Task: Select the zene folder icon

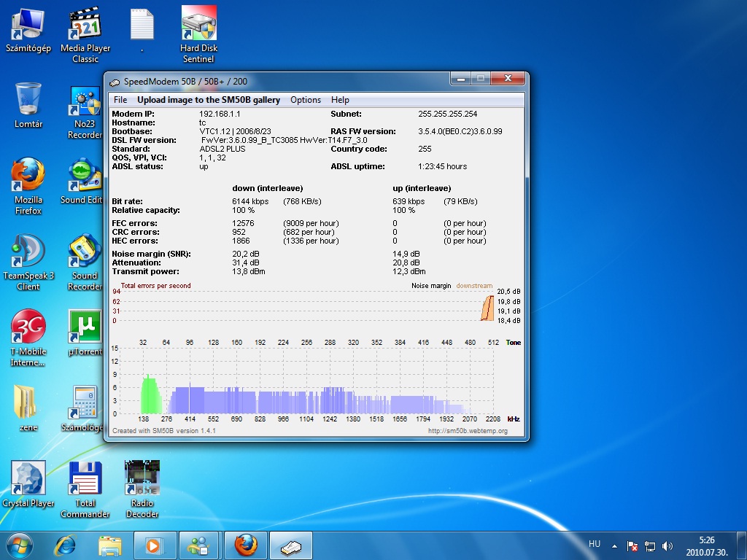Action: (x=28, y=408)
